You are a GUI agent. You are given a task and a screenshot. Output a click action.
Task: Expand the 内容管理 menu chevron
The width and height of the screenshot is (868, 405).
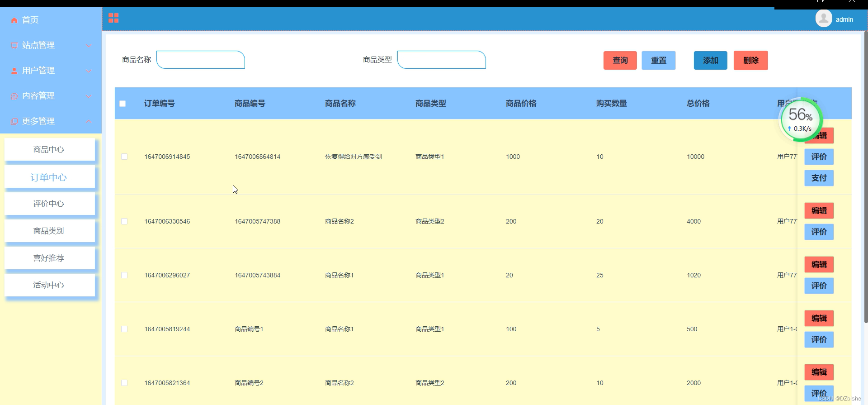point(89,96)
